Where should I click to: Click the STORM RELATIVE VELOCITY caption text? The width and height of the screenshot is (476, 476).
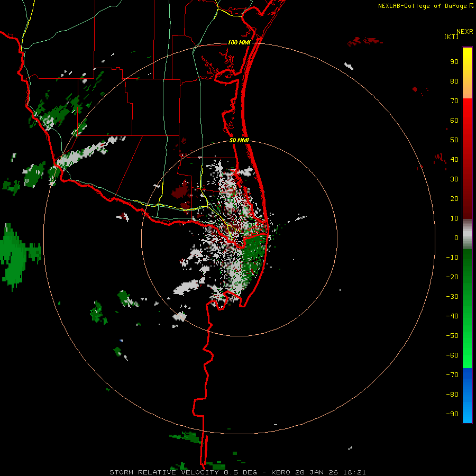click(164, 472)
